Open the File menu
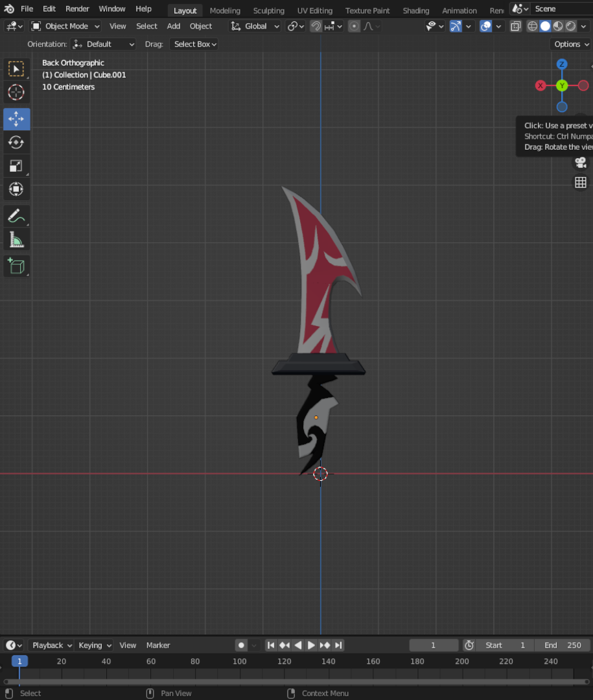Viewport: 593px width, 700px height. click(27, 9)
